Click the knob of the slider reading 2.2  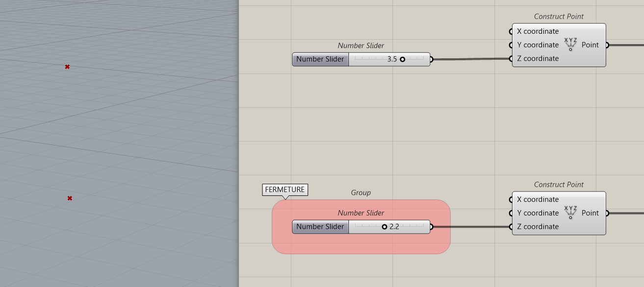click(385, 227)
